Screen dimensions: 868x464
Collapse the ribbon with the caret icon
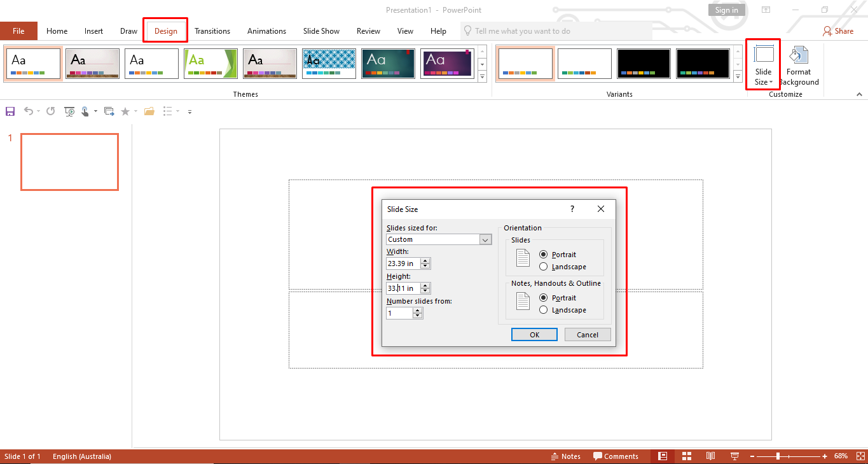[x=859, y=94]
